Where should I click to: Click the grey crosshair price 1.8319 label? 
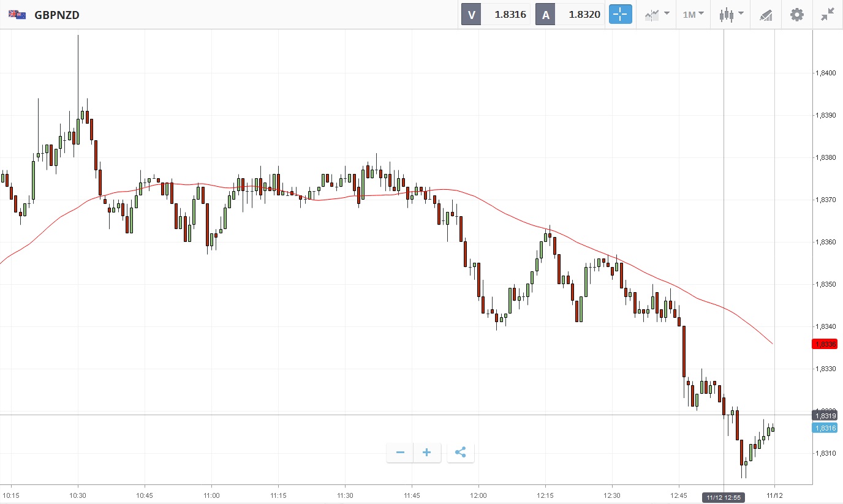point(825,416)
